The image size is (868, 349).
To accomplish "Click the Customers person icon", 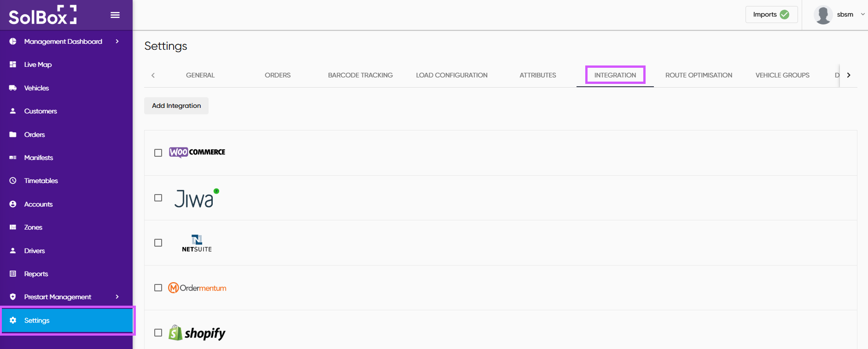I will tap(13, 111).
